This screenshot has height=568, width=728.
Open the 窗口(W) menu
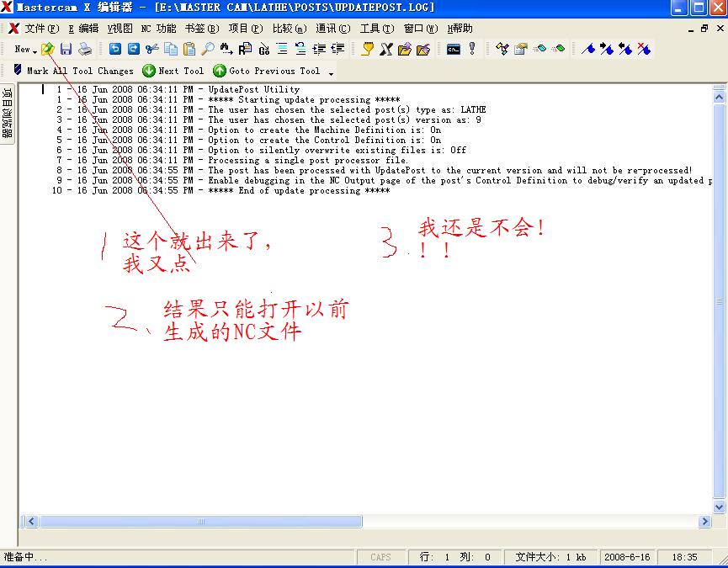(421, 29)
